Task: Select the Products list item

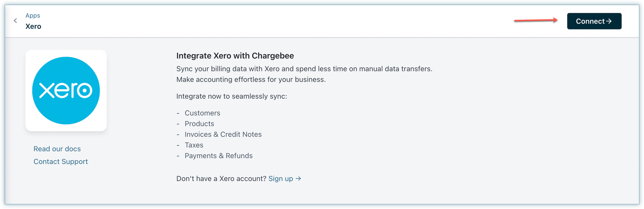Action: click(199, 124)
